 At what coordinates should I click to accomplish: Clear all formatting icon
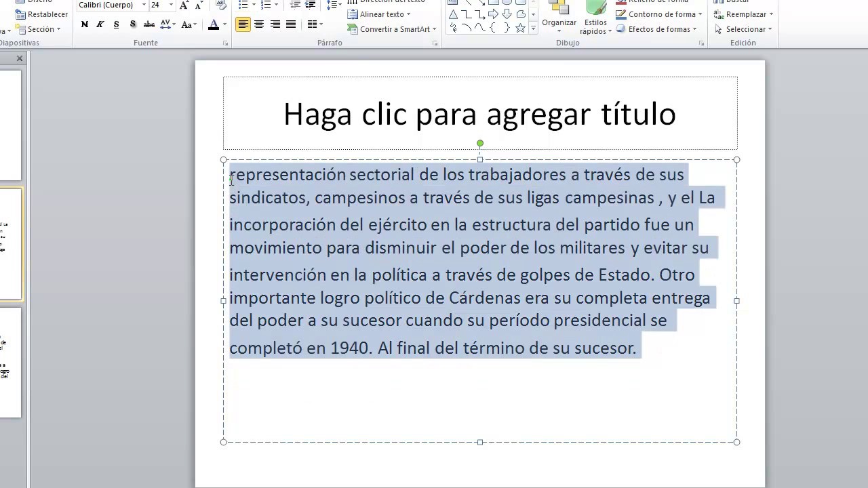pyautogui.click(x=221, y=5)
